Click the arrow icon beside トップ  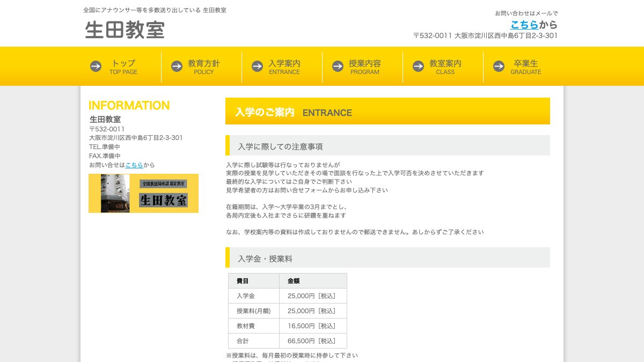pyautogui.click(x=96, y=66)
